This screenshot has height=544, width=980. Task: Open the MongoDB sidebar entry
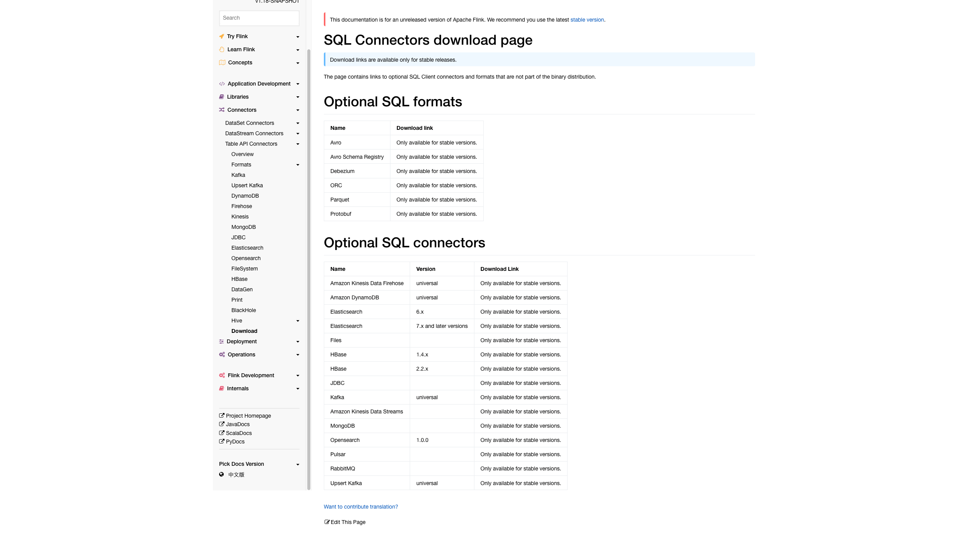tap(243, 227)
